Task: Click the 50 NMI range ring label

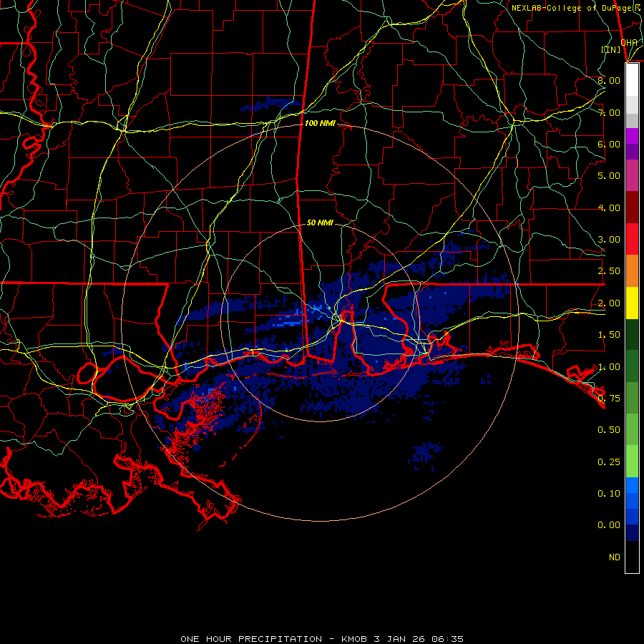Action: [x=320, y=223]
